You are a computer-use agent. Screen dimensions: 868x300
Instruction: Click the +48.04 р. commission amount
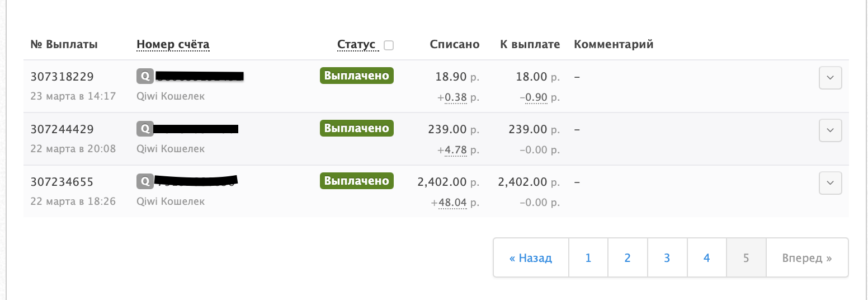click(x=455, y=202)
